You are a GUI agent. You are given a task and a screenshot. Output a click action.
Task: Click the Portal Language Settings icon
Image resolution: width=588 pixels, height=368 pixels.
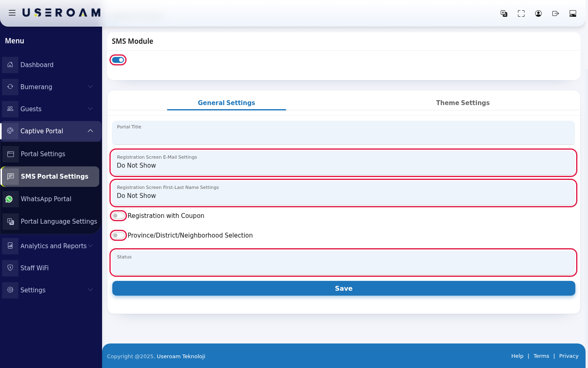[11, 221]
